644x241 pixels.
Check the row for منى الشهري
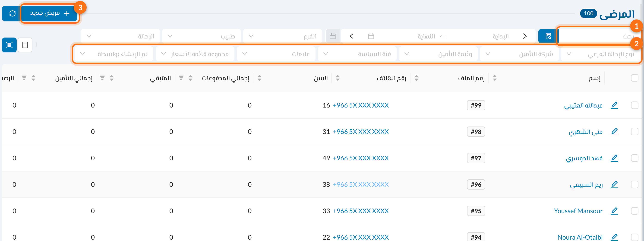coord(635,132)
